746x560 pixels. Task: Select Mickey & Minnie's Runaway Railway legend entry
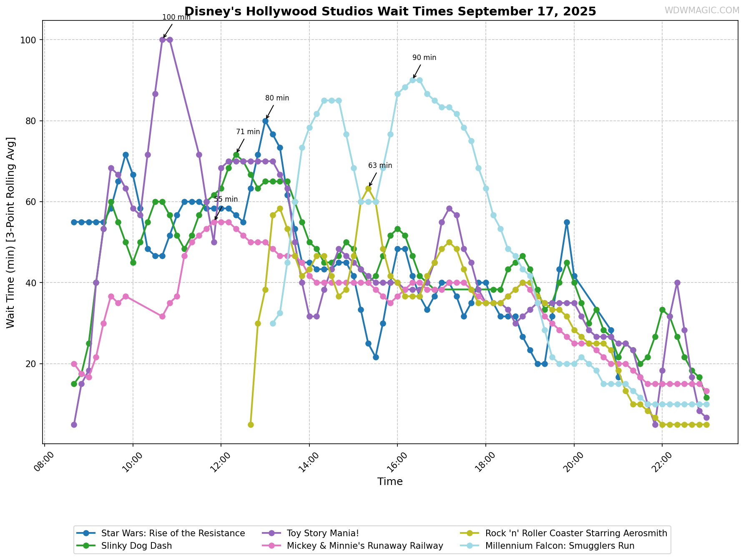(354, 546)
